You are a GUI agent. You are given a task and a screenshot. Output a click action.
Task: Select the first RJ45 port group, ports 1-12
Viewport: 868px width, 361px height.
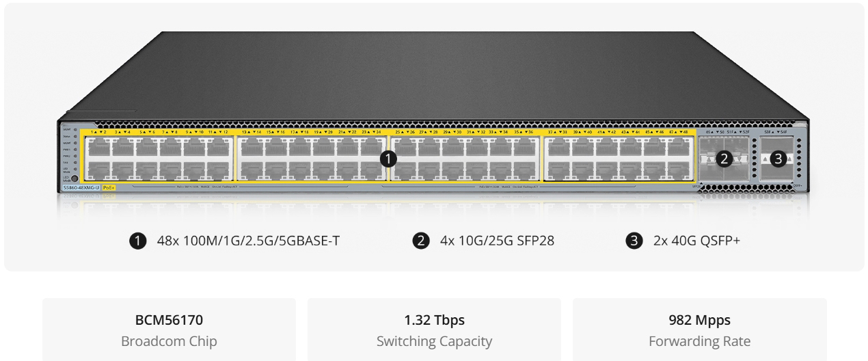157,159
